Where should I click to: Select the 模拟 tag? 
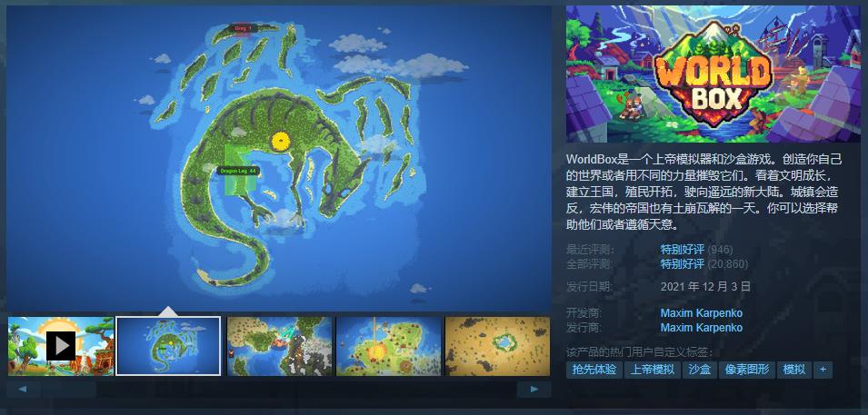point(793,370)
